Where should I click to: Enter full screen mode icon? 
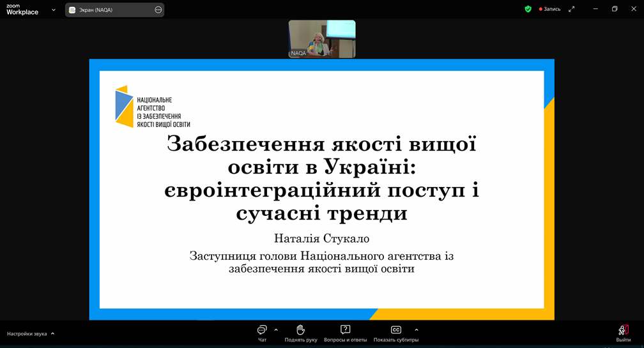(571, 9)
